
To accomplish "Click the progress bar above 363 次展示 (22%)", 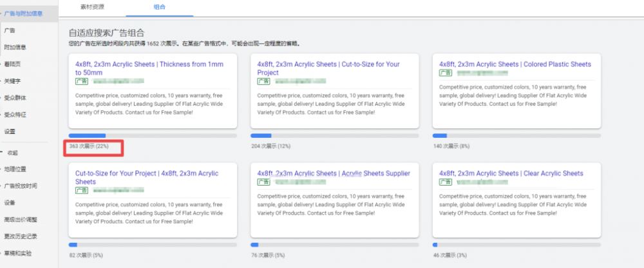I will pos(153,136).
